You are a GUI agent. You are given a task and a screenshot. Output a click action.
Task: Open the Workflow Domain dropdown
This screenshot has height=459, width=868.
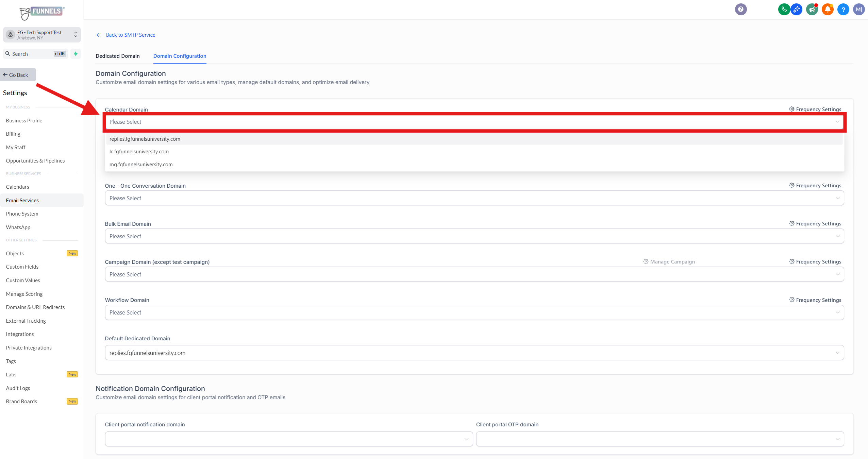click(x=474, y=312)
